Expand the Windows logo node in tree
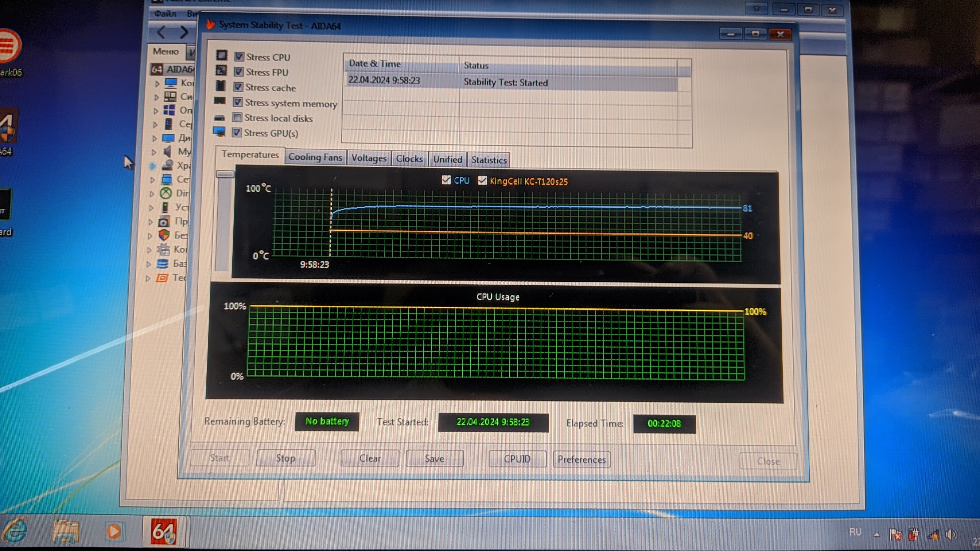The height and width of the screenshot is (551, 980). point(156,111)
